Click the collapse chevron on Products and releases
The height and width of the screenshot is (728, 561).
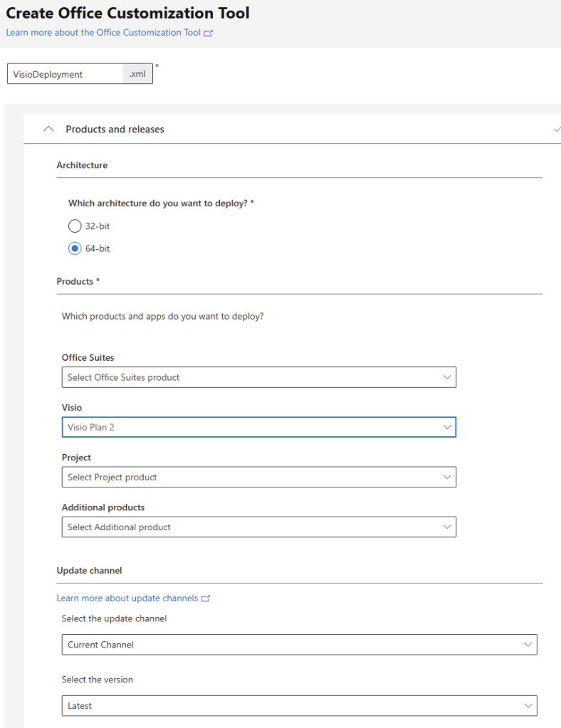[48, 129]
